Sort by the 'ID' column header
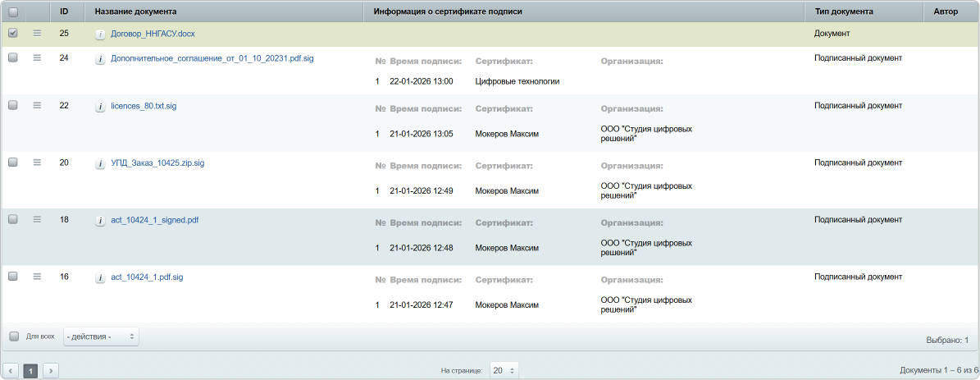 pos(64,11)
